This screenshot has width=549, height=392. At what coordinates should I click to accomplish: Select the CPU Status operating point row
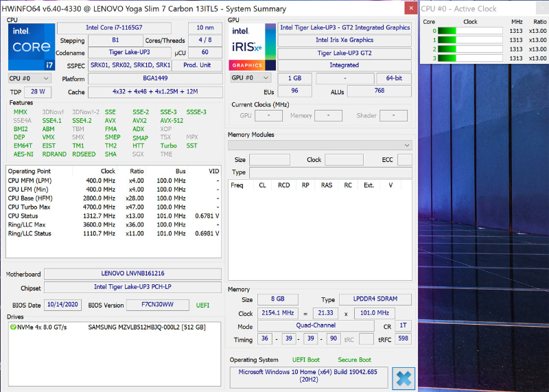click(113, 216)
